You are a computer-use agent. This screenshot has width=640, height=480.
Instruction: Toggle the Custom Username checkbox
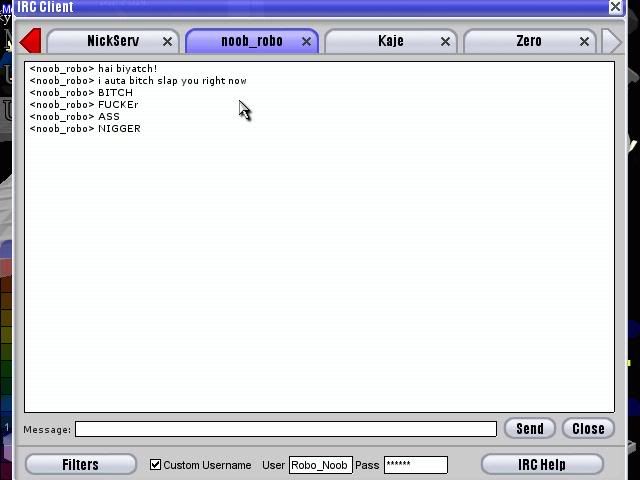(155, 464)
